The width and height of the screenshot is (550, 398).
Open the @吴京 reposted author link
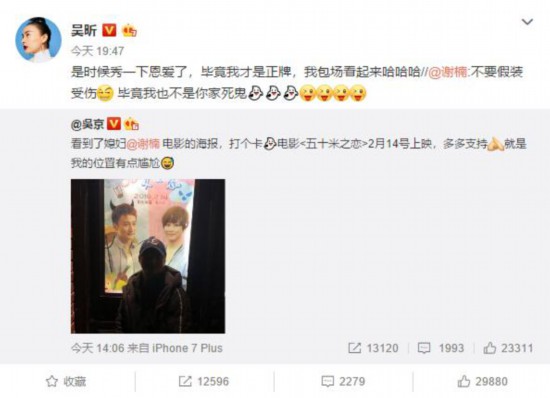87,124
